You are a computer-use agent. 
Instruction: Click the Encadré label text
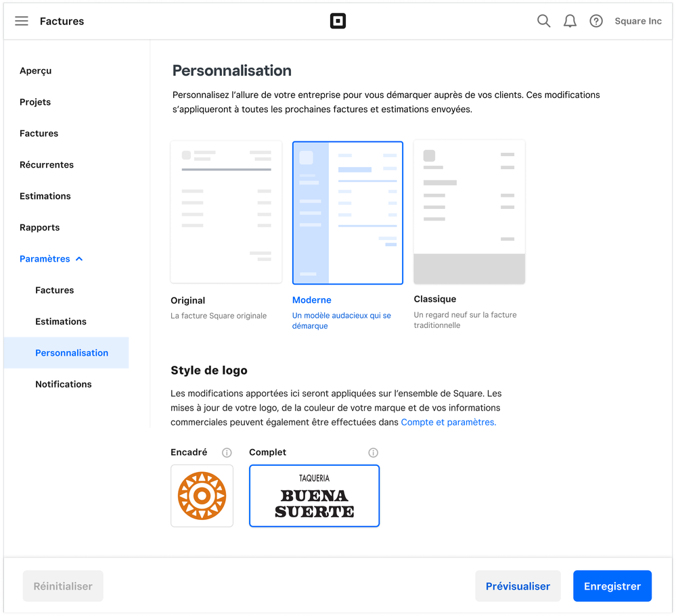pos(189,452)
